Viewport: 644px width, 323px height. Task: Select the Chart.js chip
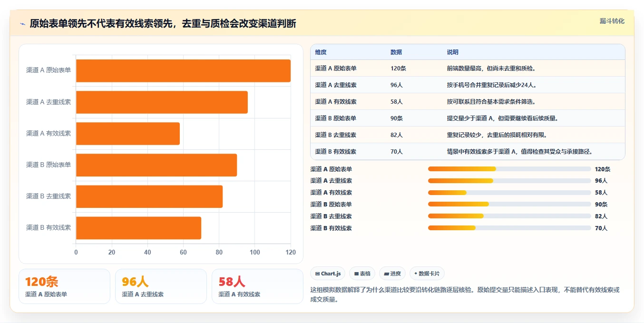[328, 274]
